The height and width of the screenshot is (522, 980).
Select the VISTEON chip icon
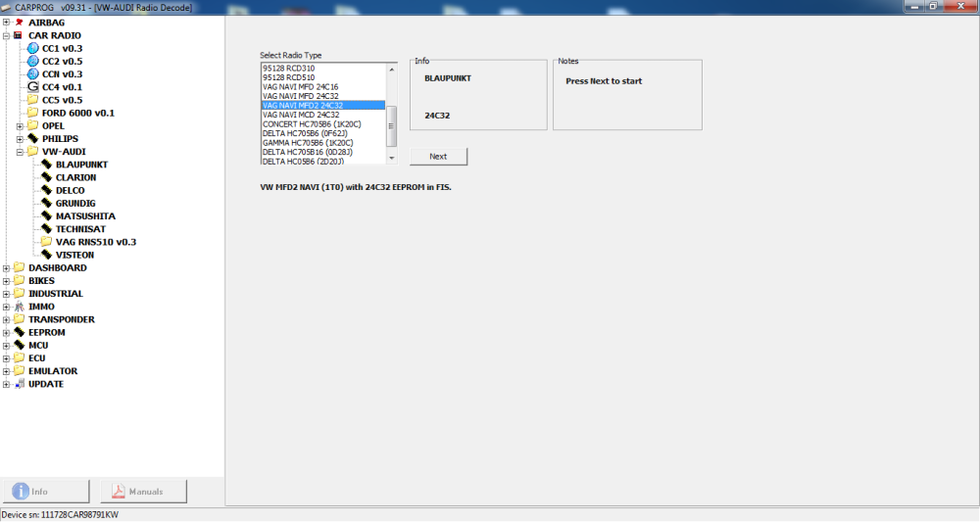(x=47, y=255)
